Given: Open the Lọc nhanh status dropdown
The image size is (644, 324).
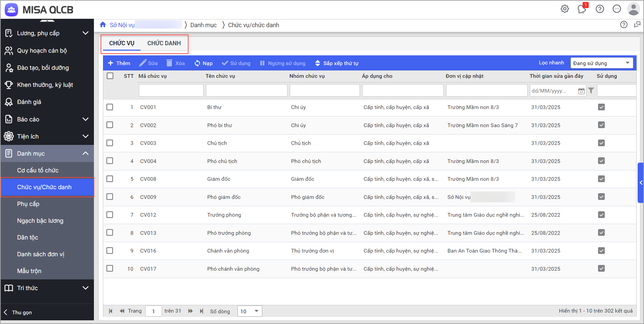Looking at the screenshot, I should point(601,63).
